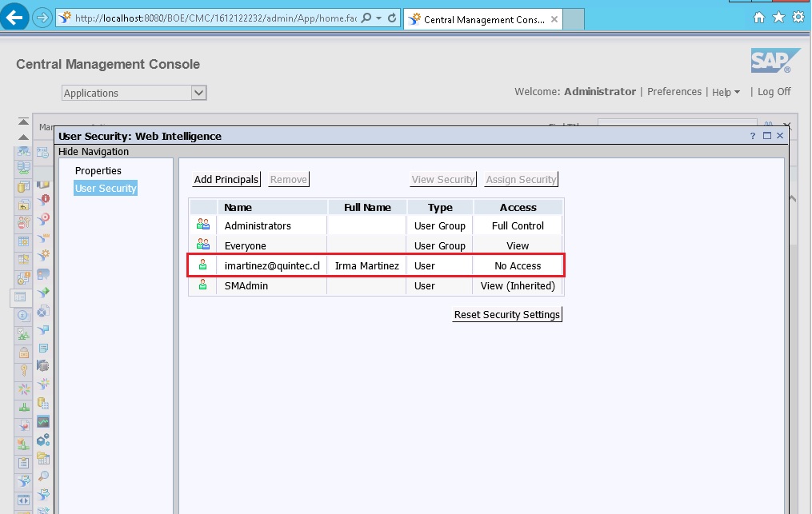This screenshot has width=812, height=514.
Task: Click the SAP logo
Action: click(775, 61)
